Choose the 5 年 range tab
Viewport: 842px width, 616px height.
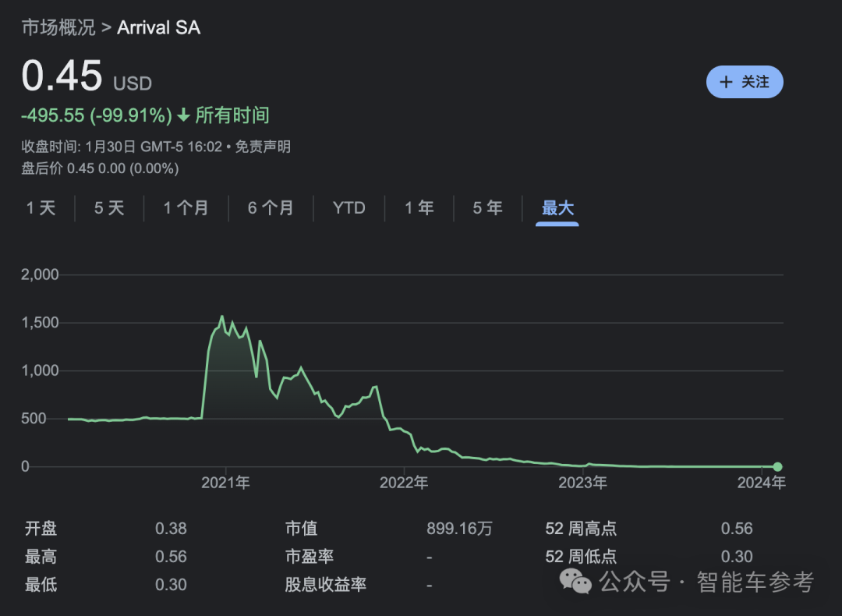coord(487,208)
